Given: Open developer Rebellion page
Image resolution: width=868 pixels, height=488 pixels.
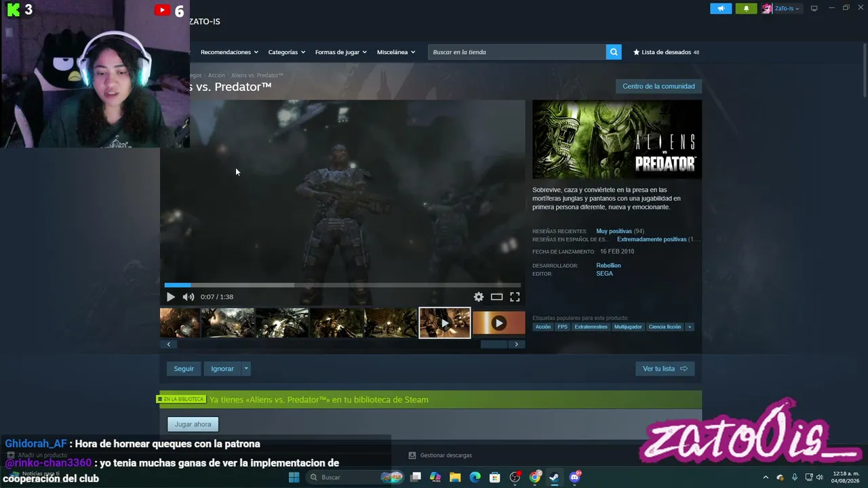Looking at the screenshot, I should (x=608, y=266).
